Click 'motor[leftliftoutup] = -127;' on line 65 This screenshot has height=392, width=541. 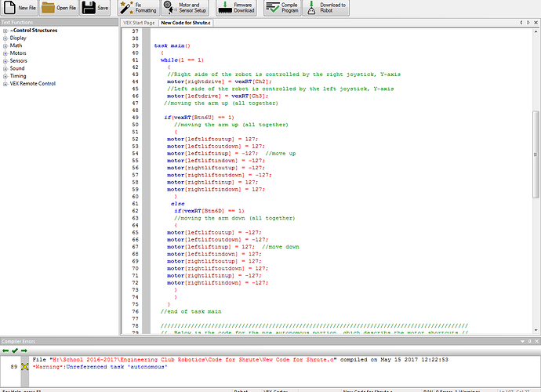[x=214, y=233]
